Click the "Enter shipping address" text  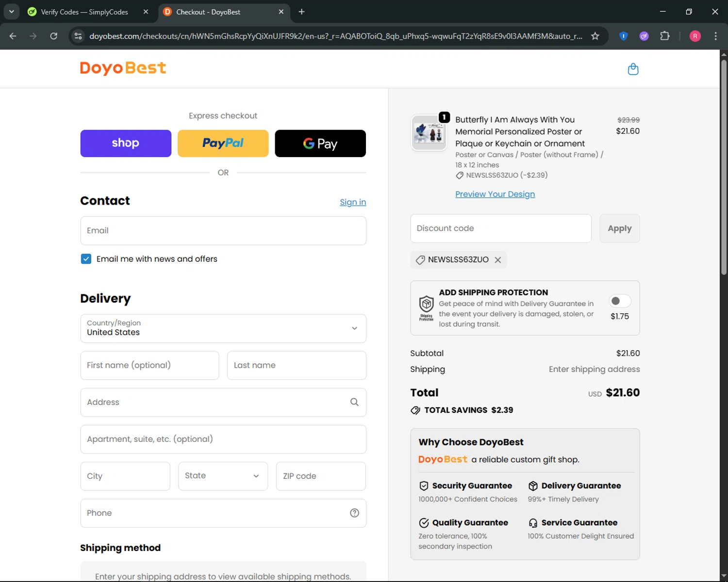(594, 369)
